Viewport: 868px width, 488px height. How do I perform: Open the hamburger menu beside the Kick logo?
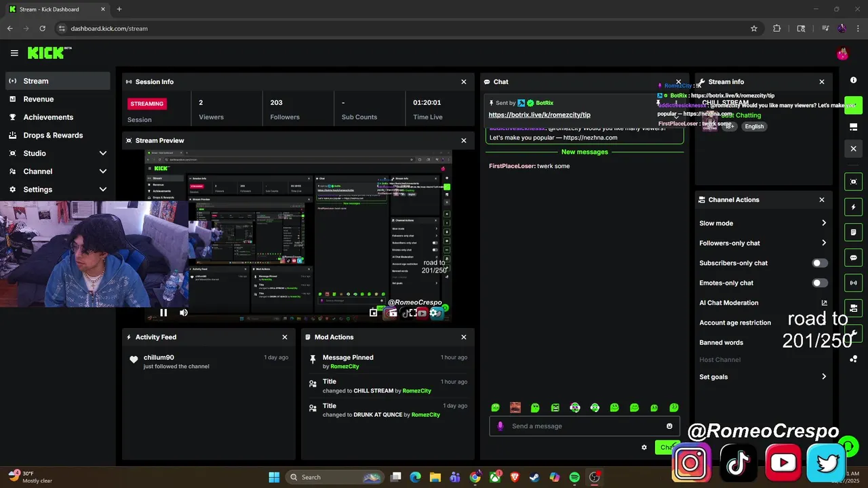[x=14, y=53]
